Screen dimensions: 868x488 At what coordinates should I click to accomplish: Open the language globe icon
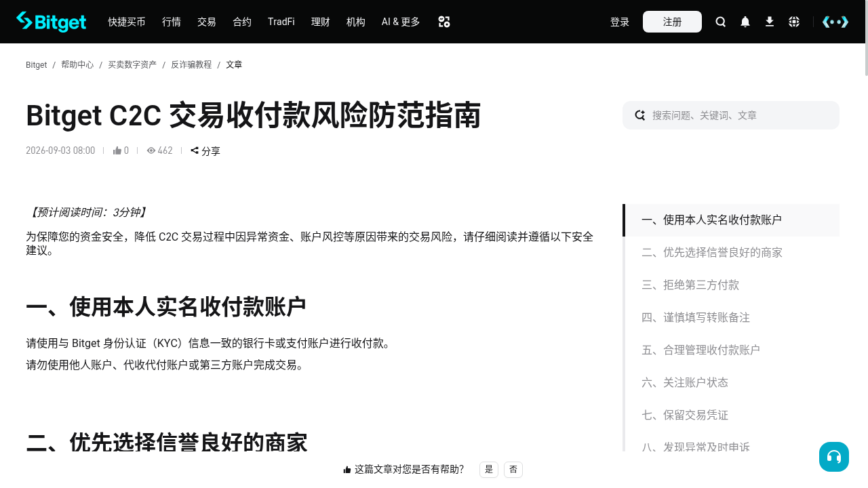[794, 22]
